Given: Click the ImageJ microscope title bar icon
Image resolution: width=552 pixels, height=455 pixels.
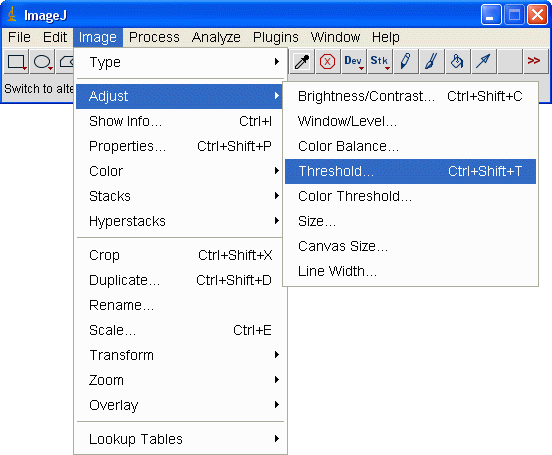Looking at the screenshot, I should coord(12,15).
